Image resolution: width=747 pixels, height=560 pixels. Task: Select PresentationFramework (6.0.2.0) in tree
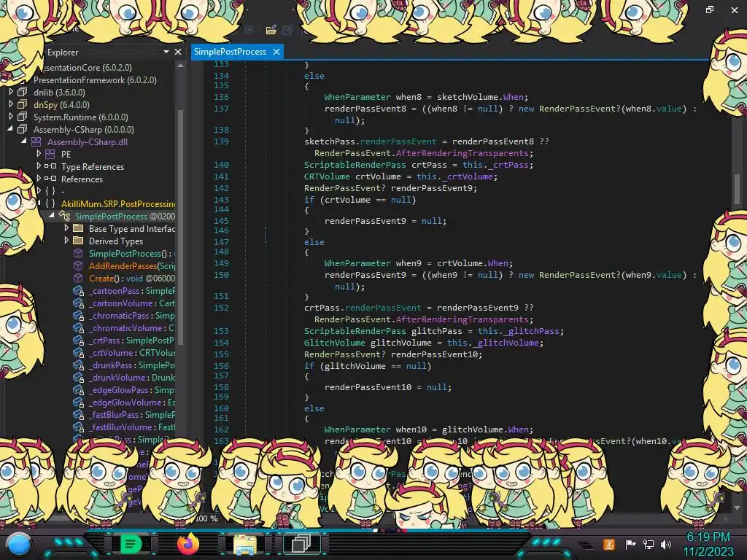pos(95,80)
